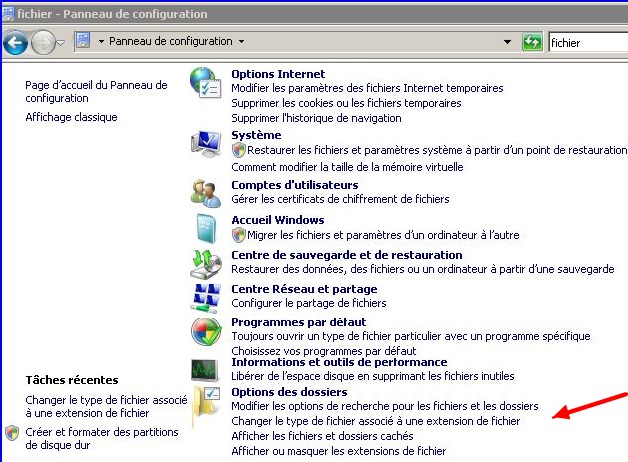Open Modifier les options de recherche link

click(x=385, y=406)
